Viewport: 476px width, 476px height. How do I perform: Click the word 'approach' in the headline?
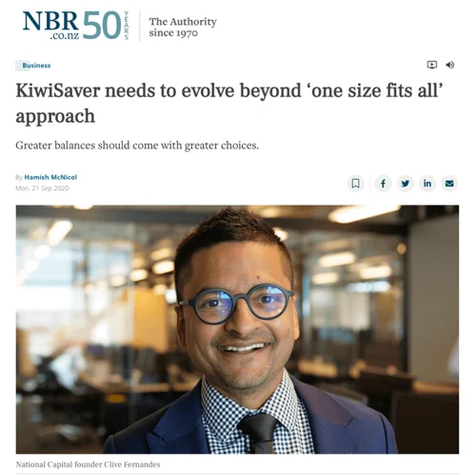55,117
